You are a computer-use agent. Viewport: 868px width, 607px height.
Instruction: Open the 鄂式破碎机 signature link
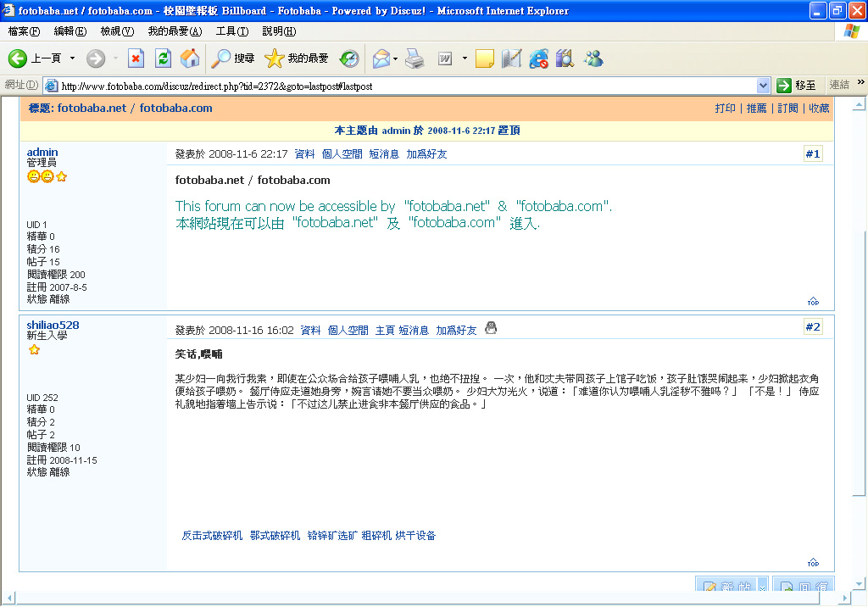tap(275, 536)
